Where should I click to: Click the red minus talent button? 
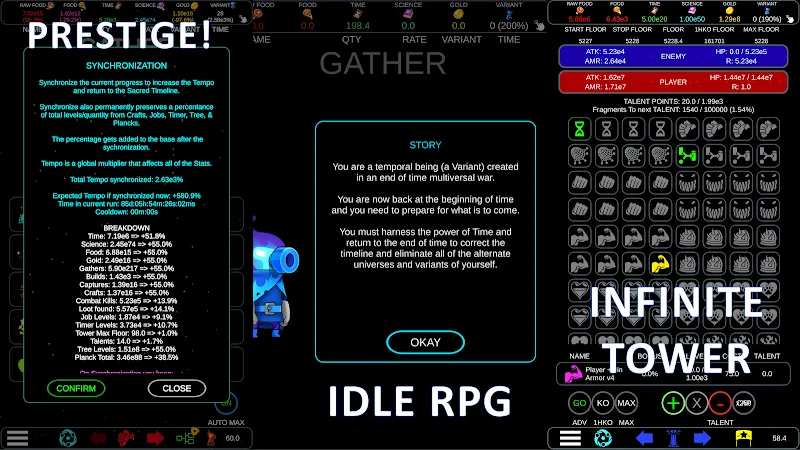click(x=719, y=402)
